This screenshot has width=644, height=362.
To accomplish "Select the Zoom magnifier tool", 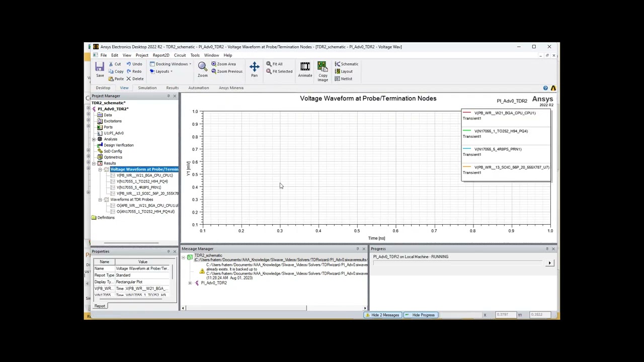I will [x=202, y=66].
